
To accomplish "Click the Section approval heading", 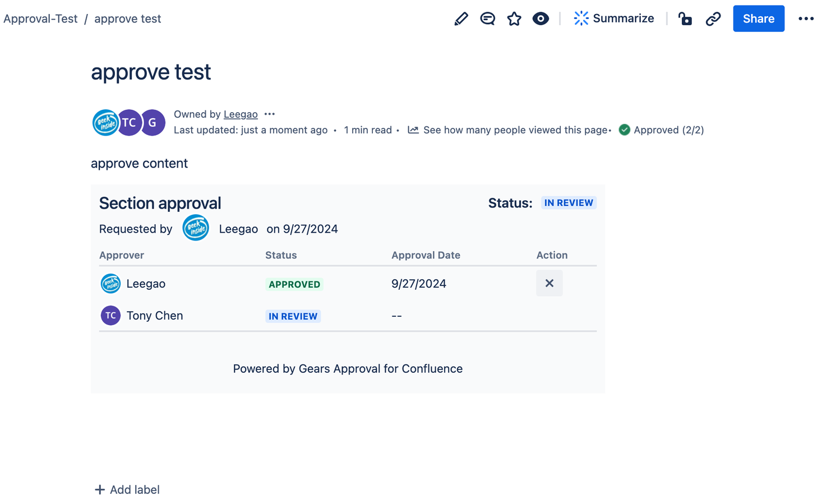I will click(x=160, y=203).
